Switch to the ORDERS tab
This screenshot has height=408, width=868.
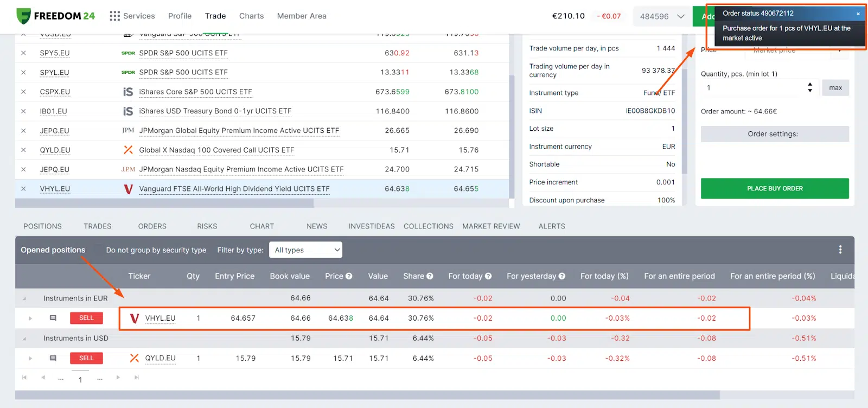[152, 226]
